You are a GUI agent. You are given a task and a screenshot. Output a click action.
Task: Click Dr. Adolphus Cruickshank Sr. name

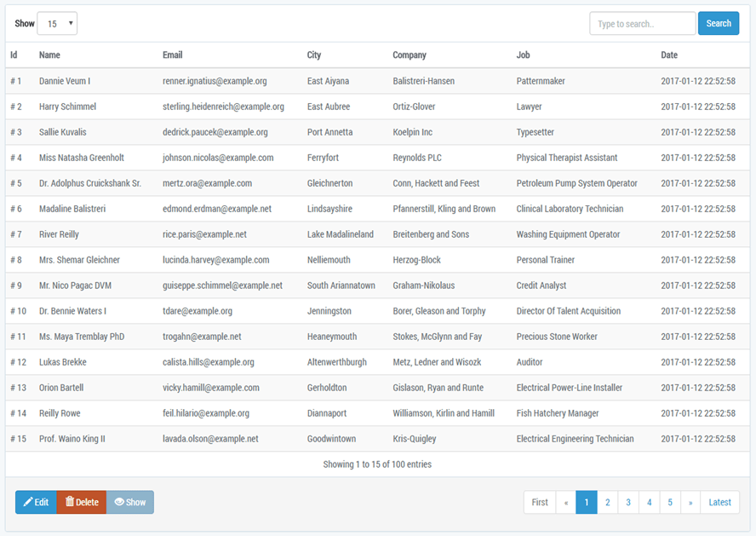click(x=90, y=183)
